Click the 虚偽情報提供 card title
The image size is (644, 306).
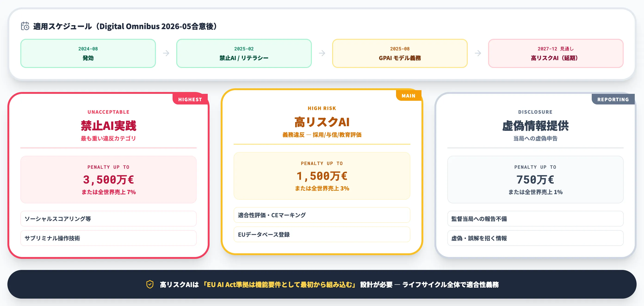coord(535,126)
